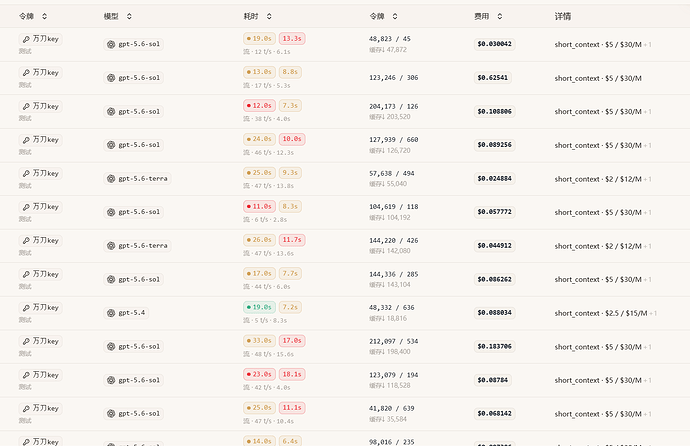
Task: Click the 18.1s red latency badge
Action: 292,374
